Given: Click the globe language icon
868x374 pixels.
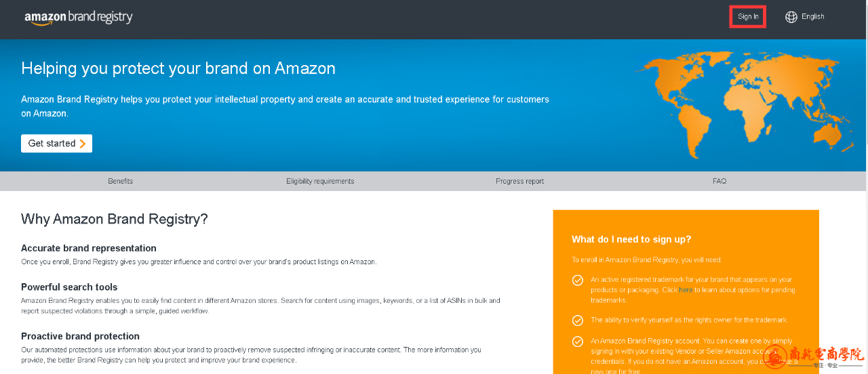Looking at the screenshot, I should tap(791, 17).
